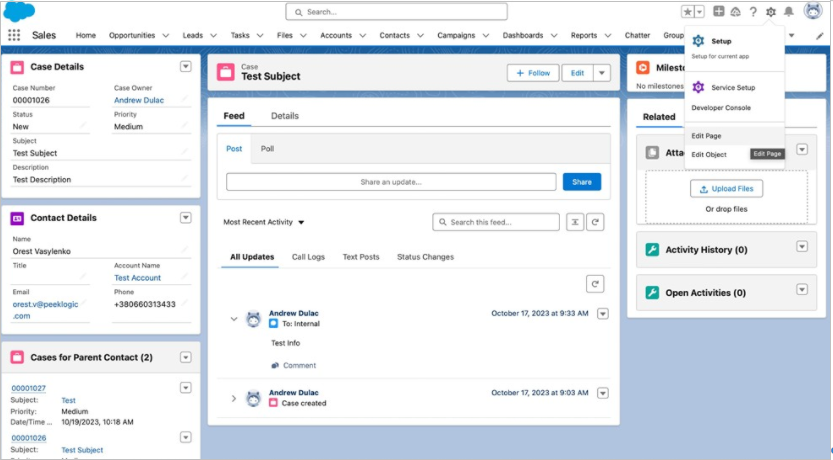Click the feed filter icon beside feed search
The height and width of the screenshot is (460, 833).
575,222
